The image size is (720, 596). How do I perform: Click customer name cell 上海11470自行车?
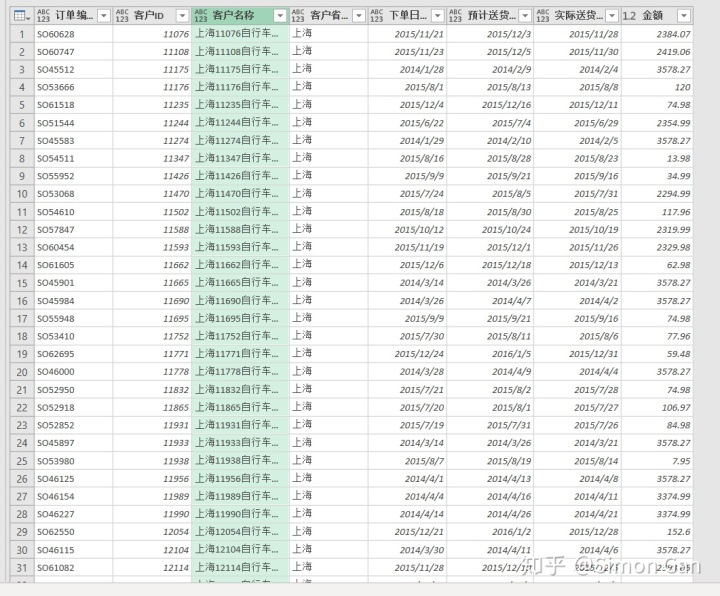click(x=240, y=194)
